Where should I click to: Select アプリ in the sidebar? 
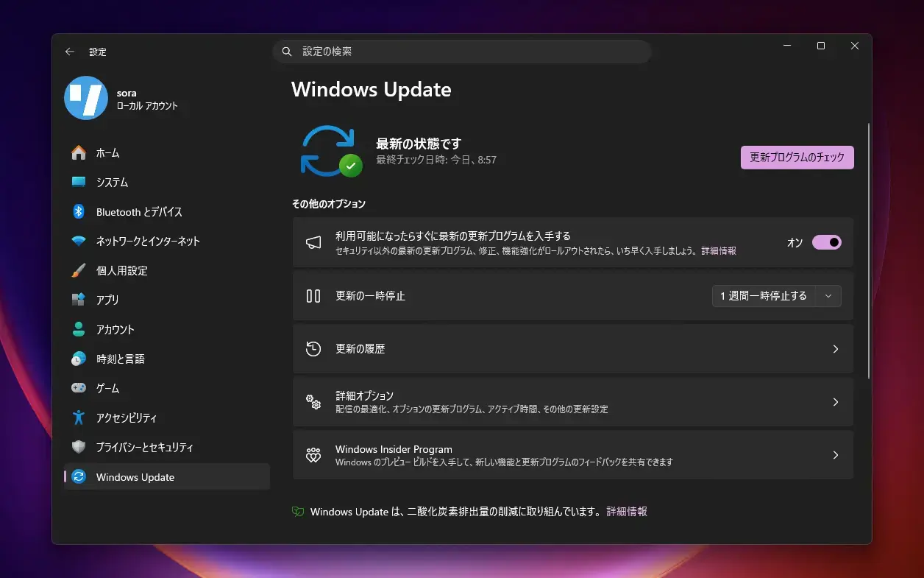(167, 300)
